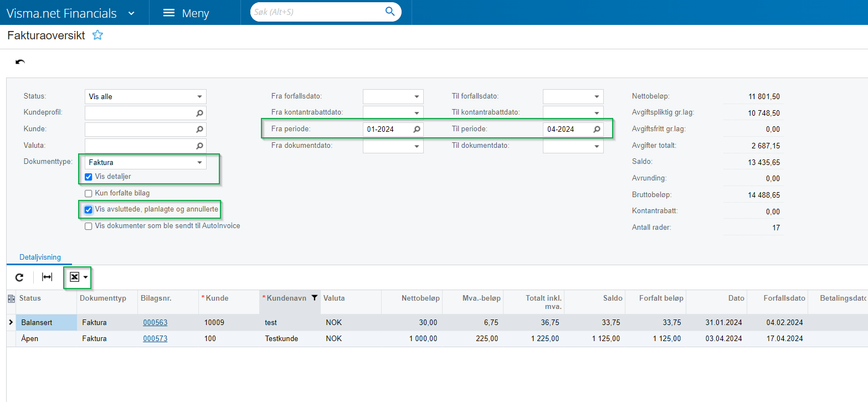Open Kunde lookup magnifier
This screenshot has width=868, height=402.
[199, 130]
